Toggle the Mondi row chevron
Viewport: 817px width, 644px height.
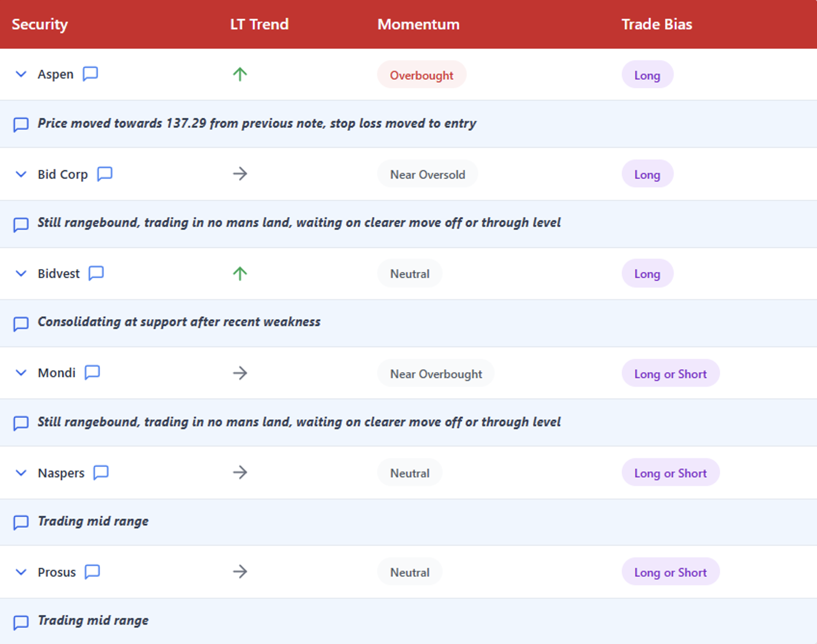[21, 373]
